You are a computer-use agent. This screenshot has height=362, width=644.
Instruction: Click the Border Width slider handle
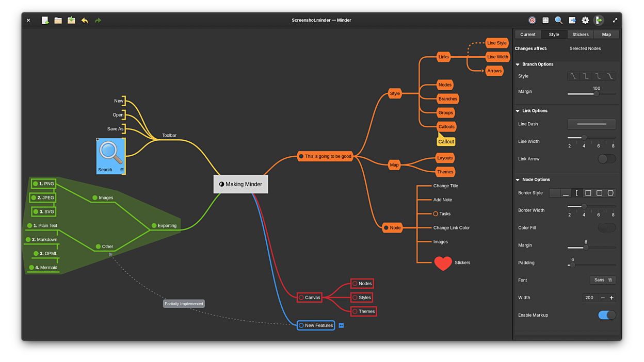pyautogui.click(x=584, y=206)
